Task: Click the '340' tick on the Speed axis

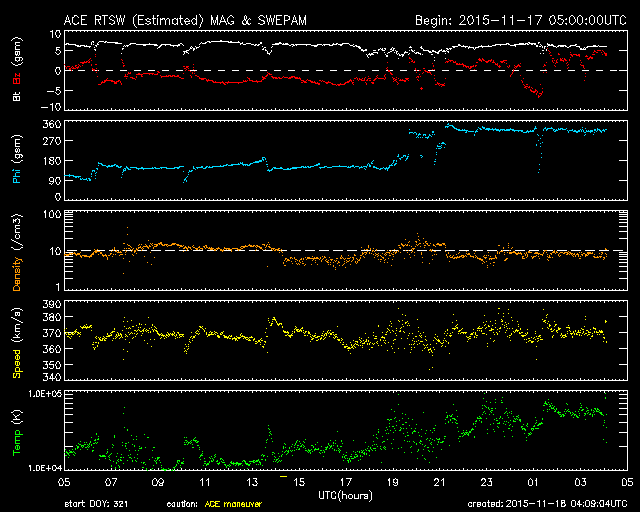Action: 52,376
